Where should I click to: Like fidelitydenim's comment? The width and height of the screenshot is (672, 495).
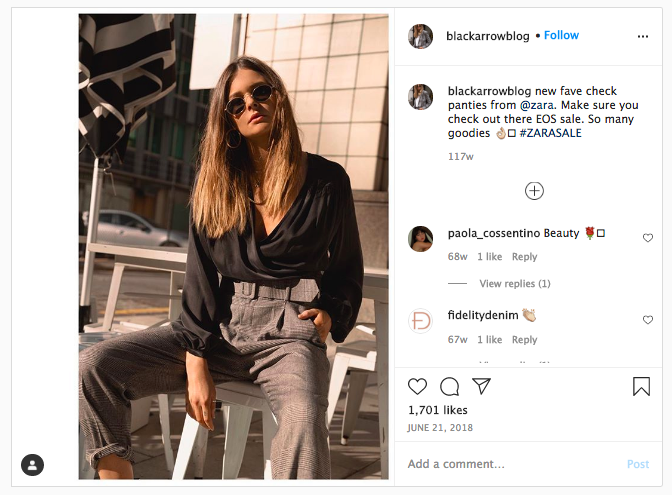tap(648, 320)
